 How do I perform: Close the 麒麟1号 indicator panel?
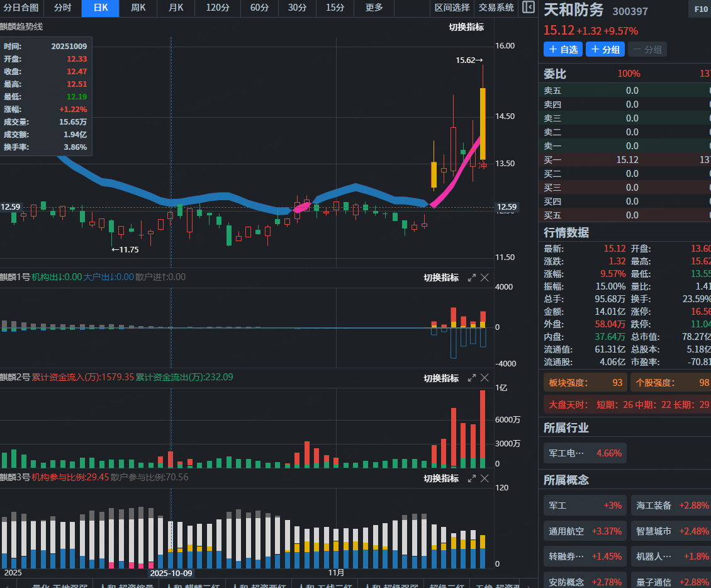[485, 278]
